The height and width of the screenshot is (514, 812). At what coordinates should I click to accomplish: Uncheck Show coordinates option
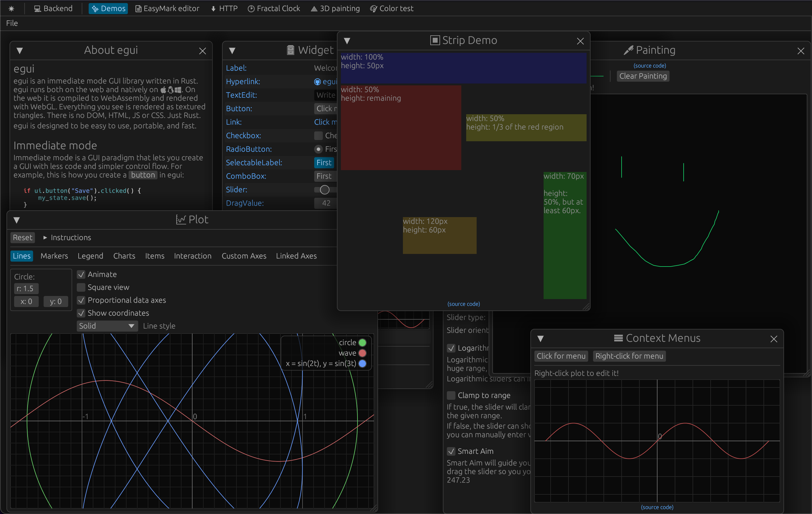81,313
